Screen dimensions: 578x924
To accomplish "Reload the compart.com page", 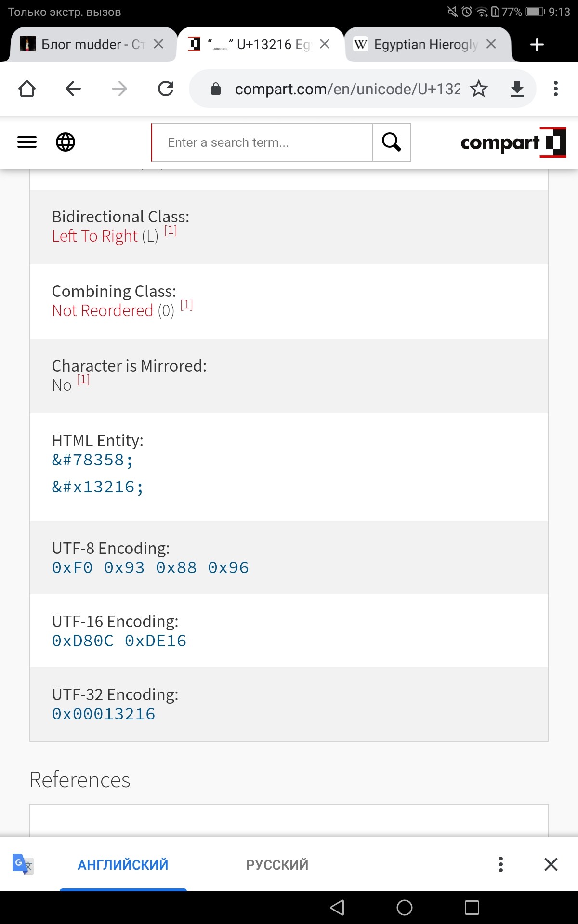I will tap(166, 89).
